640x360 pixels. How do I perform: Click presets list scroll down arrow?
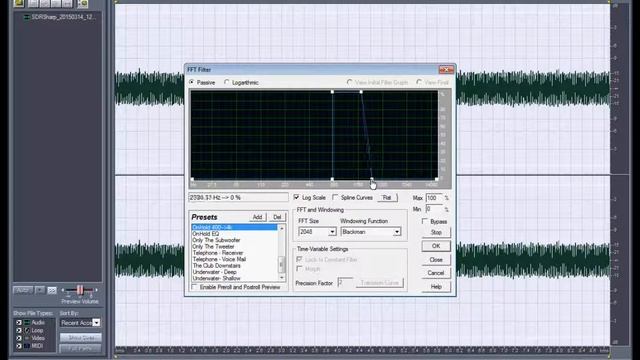[281, 278]
